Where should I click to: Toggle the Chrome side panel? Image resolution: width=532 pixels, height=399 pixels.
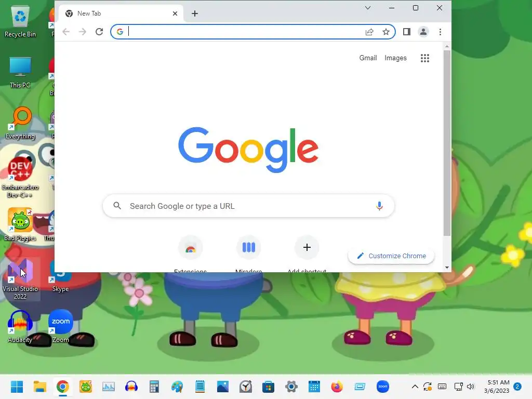[406, 32]
